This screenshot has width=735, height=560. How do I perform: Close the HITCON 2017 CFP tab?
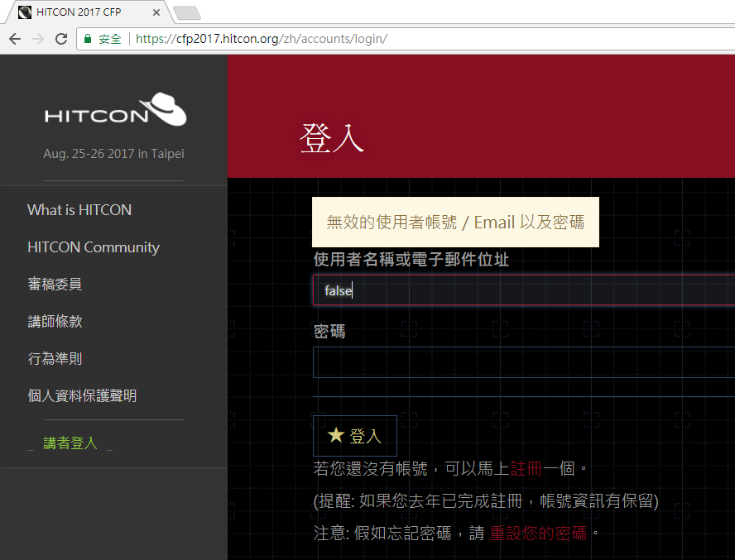coord(156,12)
